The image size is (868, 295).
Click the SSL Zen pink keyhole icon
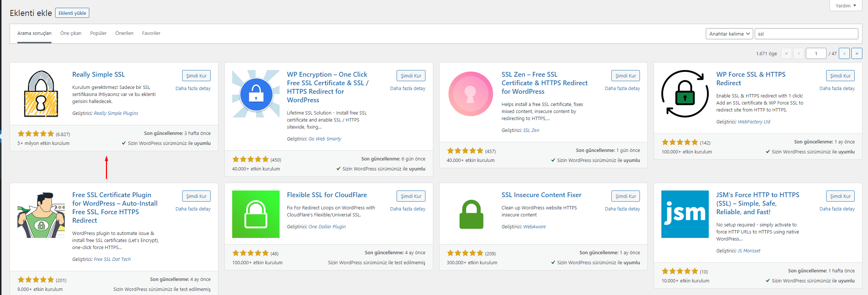coord(471,94)
